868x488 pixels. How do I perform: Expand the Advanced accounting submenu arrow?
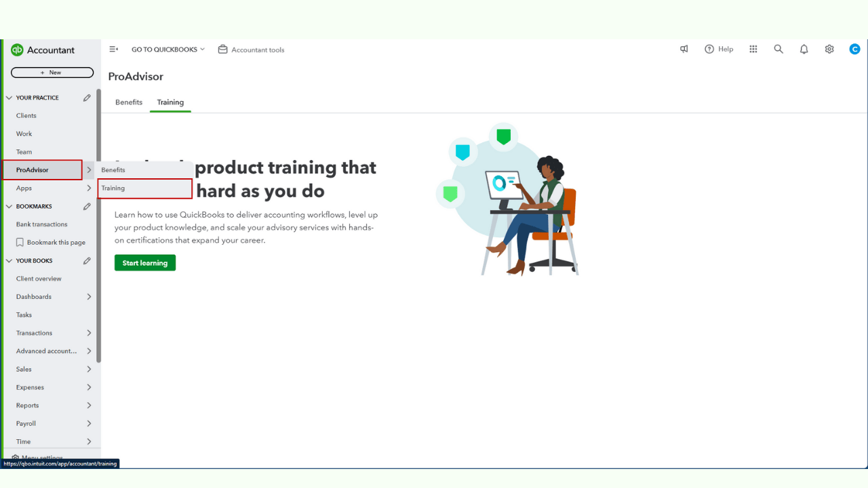pyautogui.click(x=89, y=351)
